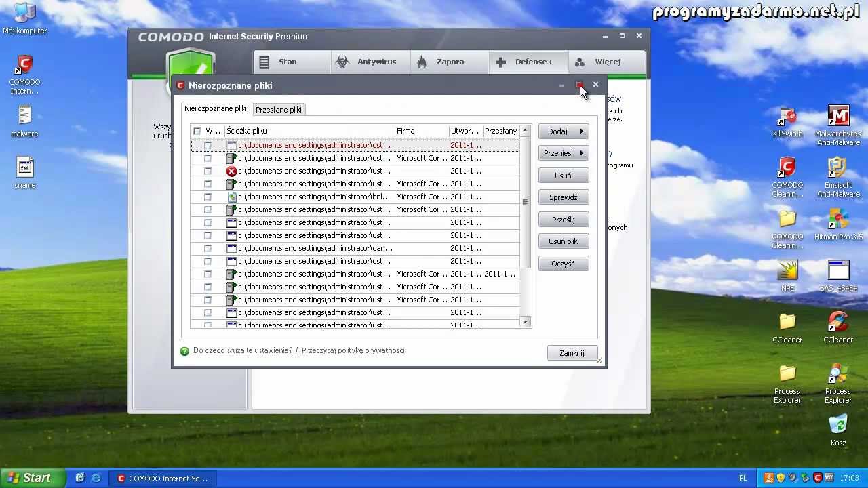Open 'Do czego służą te ustawienia?' link
Viewport: 868px width, 488px height.
(243, 350)
